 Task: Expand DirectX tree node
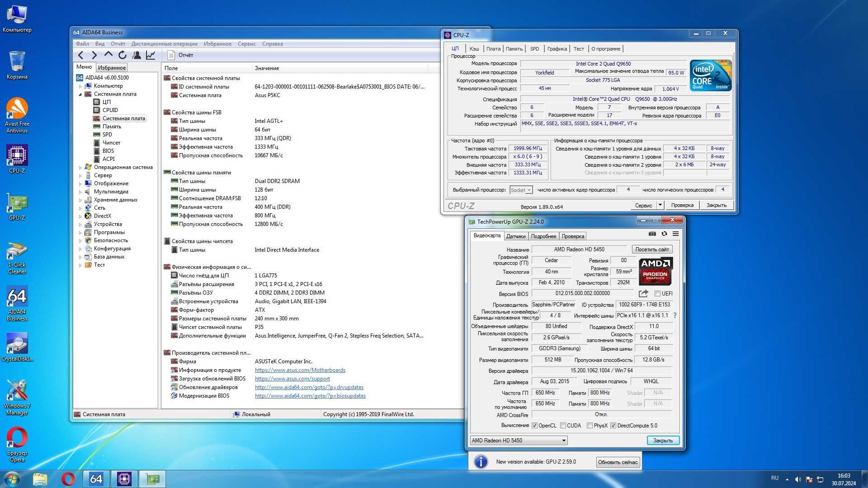[x=80, y=216]
